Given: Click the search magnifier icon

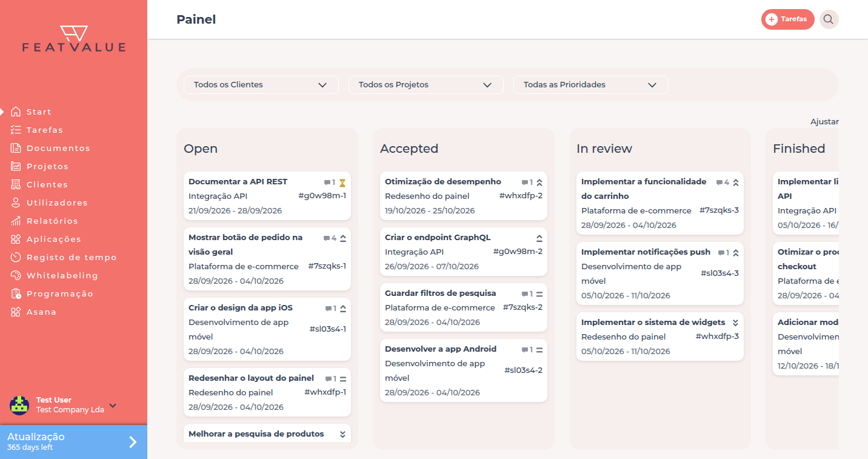Looking at the screenshot, I should pyautogui.click(x=829, y=19).
